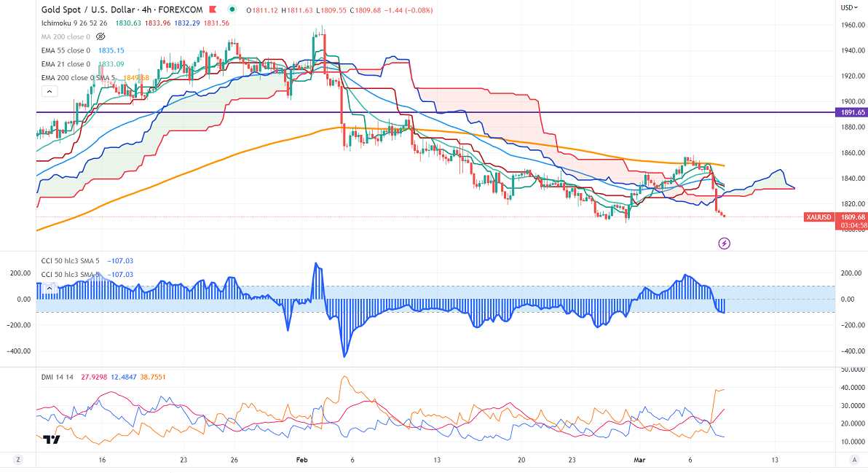Click the A auto-scale button at bottom right
The height and width of the screenshot is (473, 868).
pyautogui.click(x=853, y=460)
